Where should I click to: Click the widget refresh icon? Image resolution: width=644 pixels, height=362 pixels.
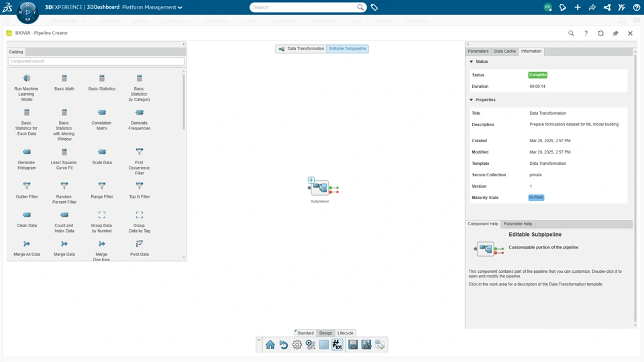pos(600,34)
